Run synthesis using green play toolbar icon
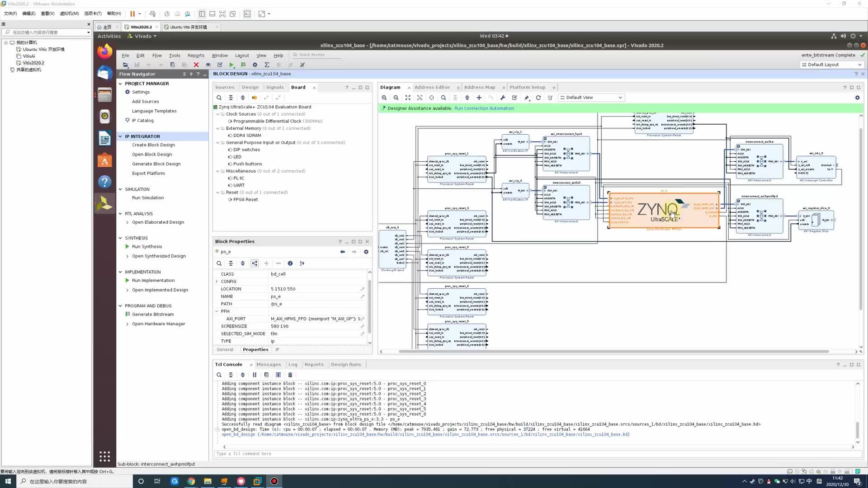The width and height of the screenshot is (868, 488). pyautogui.click(x=231, y=65)
